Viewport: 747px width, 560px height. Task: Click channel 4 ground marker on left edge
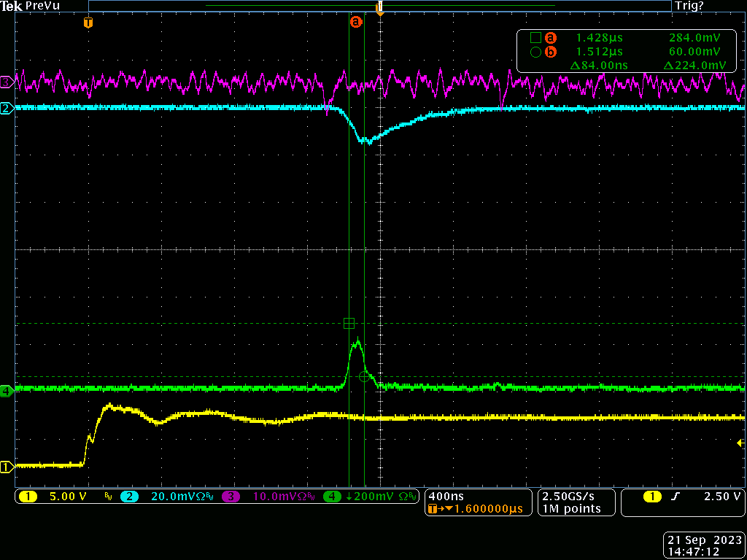7,391
